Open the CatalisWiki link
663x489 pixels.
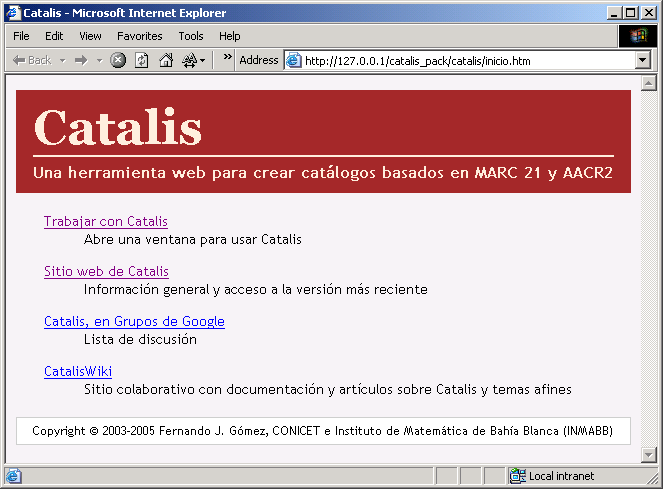[78, 371]
